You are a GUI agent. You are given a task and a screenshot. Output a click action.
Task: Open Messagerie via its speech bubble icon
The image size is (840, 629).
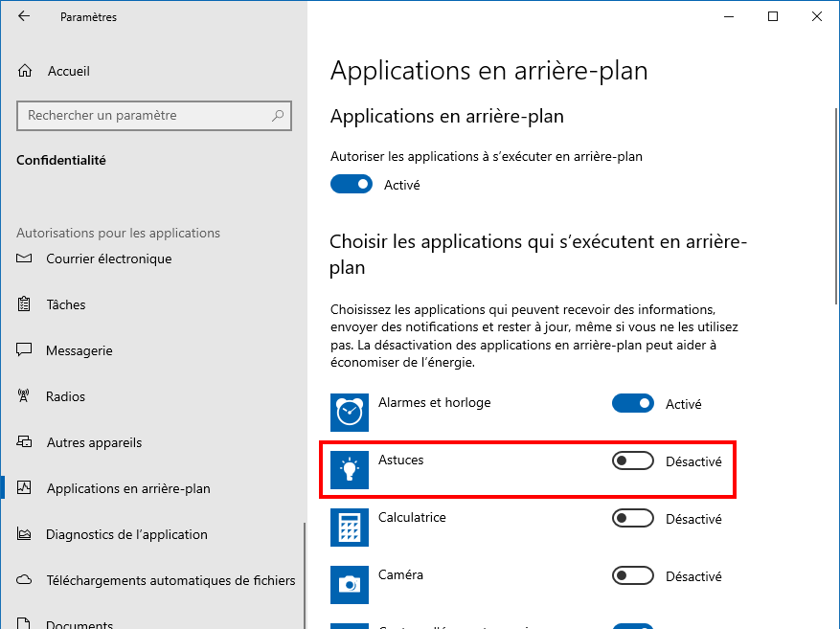point(25,350)
